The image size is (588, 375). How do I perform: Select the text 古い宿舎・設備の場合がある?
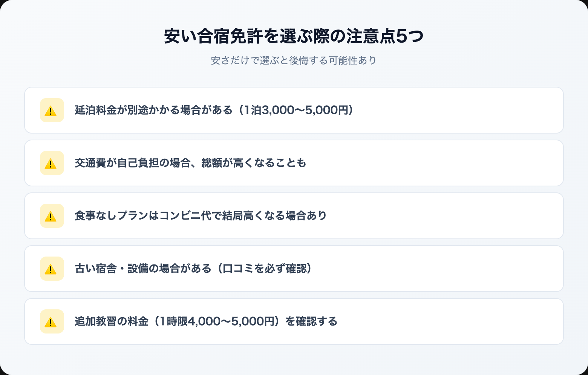point(143,269)
